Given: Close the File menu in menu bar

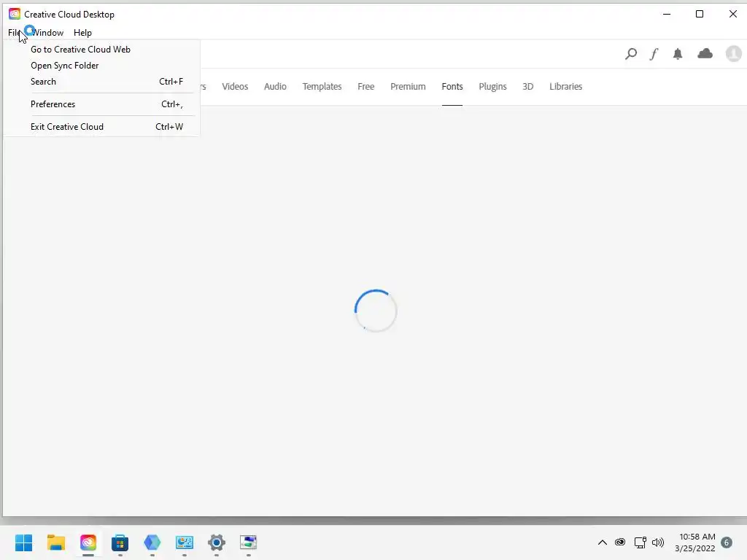Looking at the screenshot, I should [15, 32].
